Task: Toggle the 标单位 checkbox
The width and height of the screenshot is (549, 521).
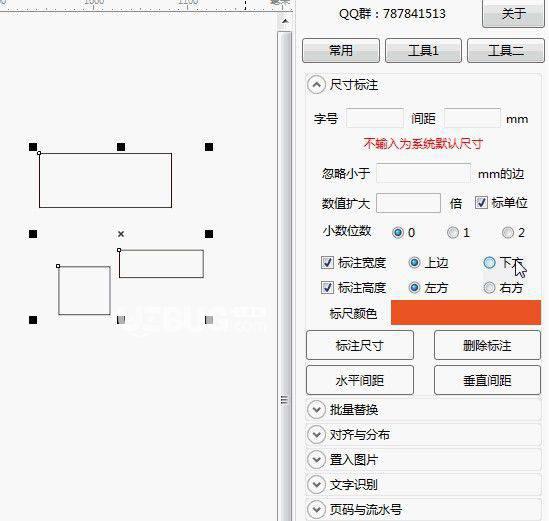Action: pyautogui.click(x=481, y=203)
